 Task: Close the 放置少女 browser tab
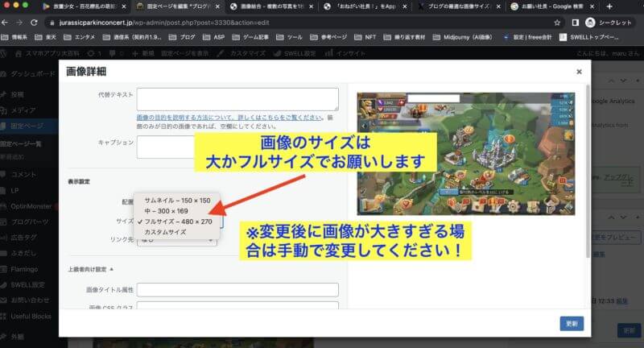124,6
